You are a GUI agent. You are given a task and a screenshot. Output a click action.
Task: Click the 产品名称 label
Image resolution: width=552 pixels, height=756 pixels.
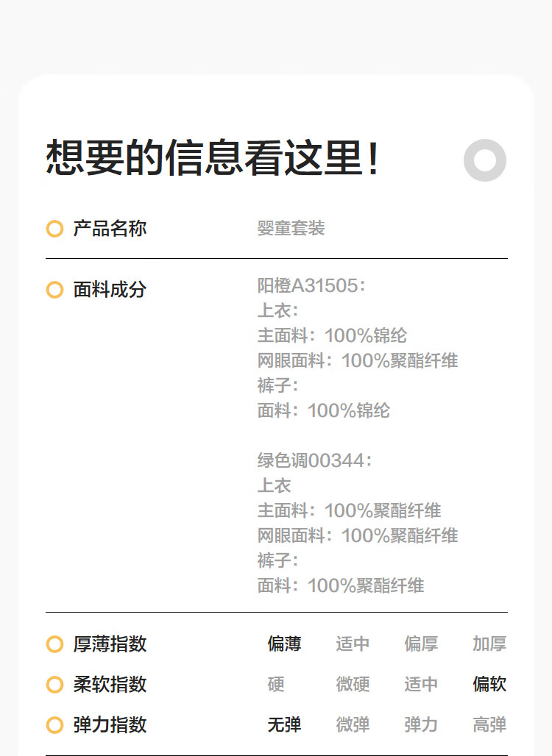[x=110, y=229]
